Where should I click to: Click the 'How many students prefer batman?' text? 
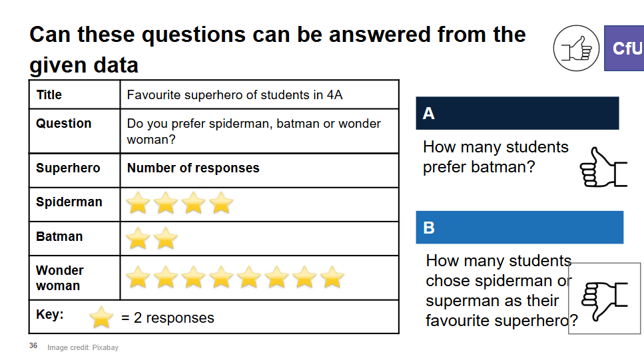(x=495, y=157)
